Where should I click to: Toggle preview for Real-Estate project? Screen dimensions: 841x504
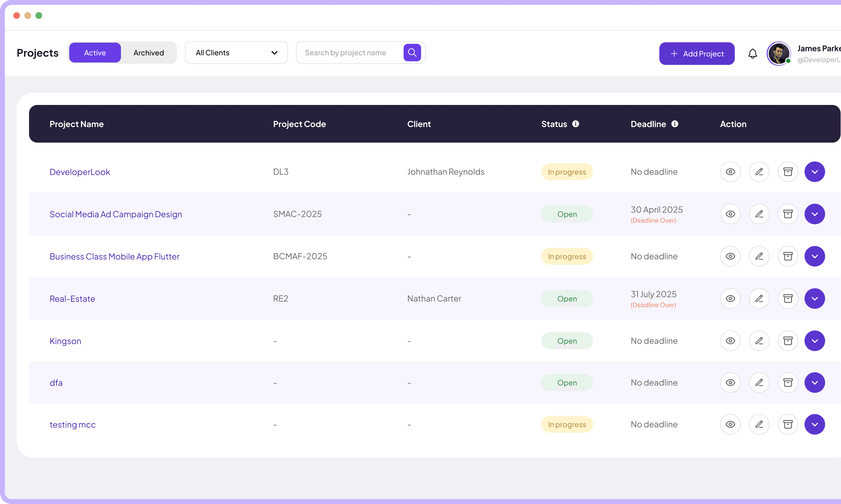coord(730,298)
